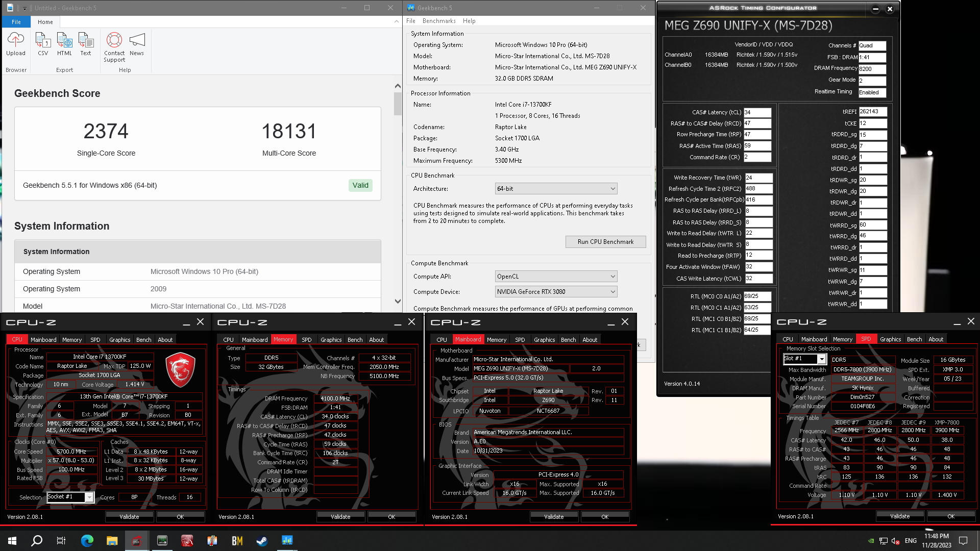Launch Microsoft Edge from the taskbar

[87, 541]
